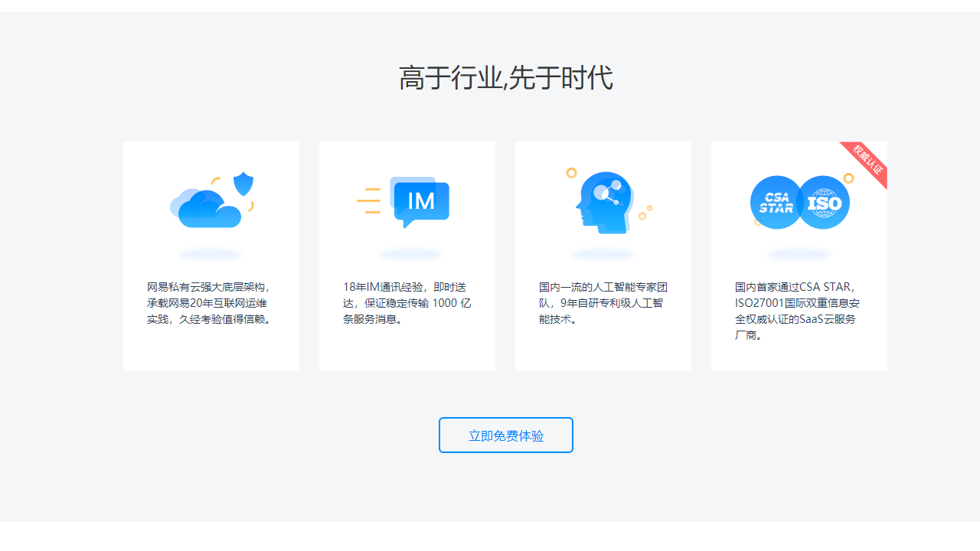Click the shadow ellipse under the IM icon
This screenshot has height=551, width=980.
coord(410,254)
